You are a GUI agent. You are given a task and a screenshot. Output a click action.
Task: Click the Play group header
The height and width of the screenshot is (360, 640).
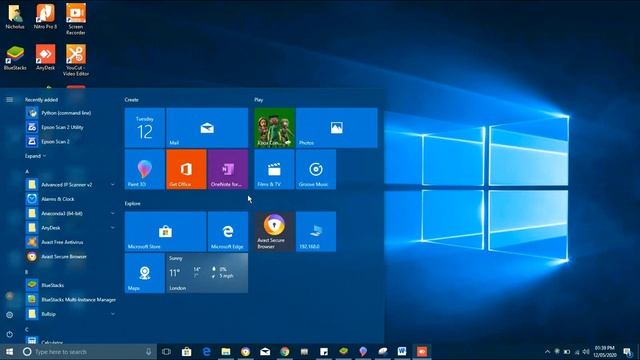[258, 100]
